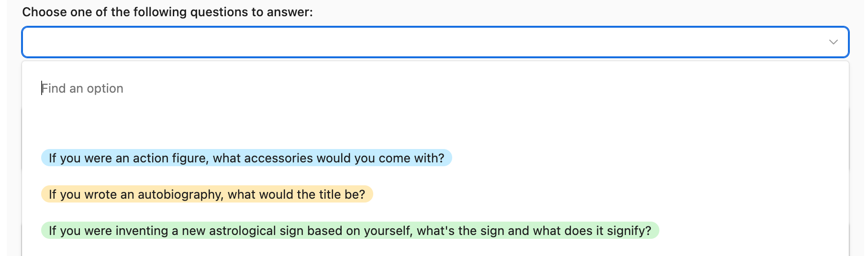Choose the autobiography title question
The width and height of the screenshot is (868, 256).
pyautogui.click(x=207, y=194)
